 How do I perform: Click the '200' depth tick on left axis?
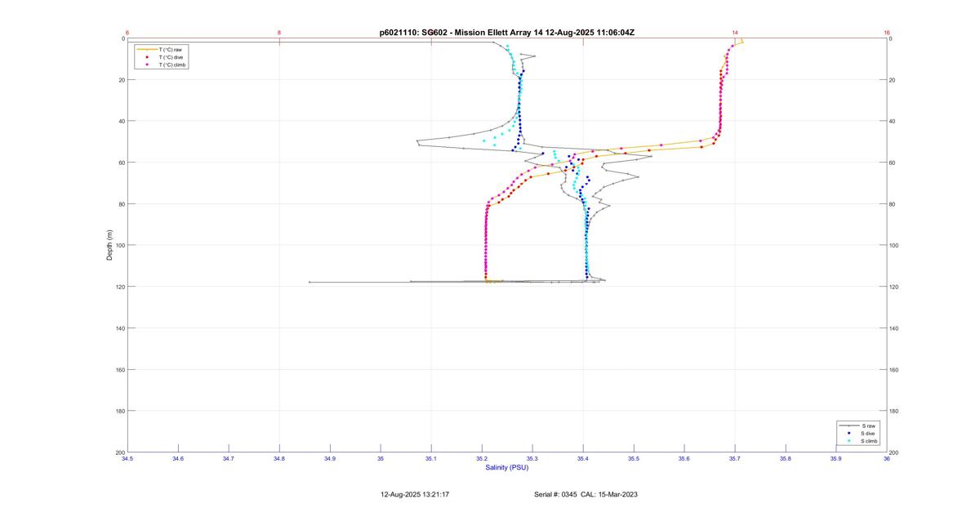click(119, 452)
